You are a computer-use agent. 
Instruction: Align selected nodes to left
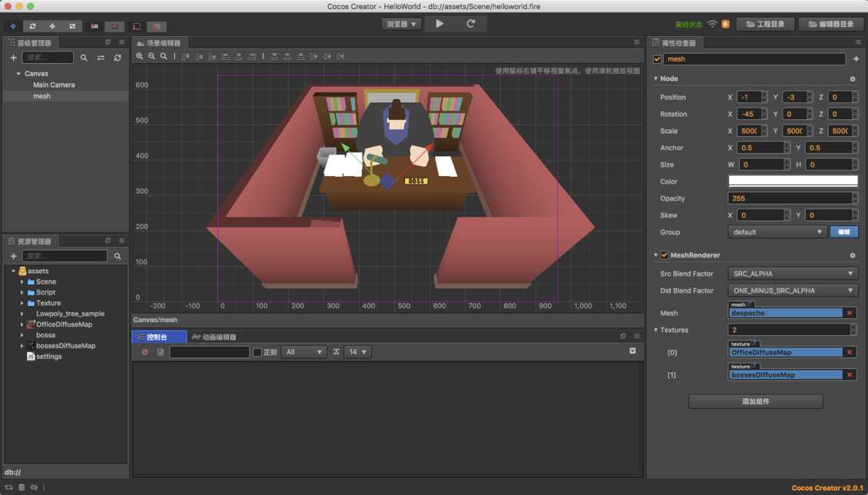click(225, 56)
